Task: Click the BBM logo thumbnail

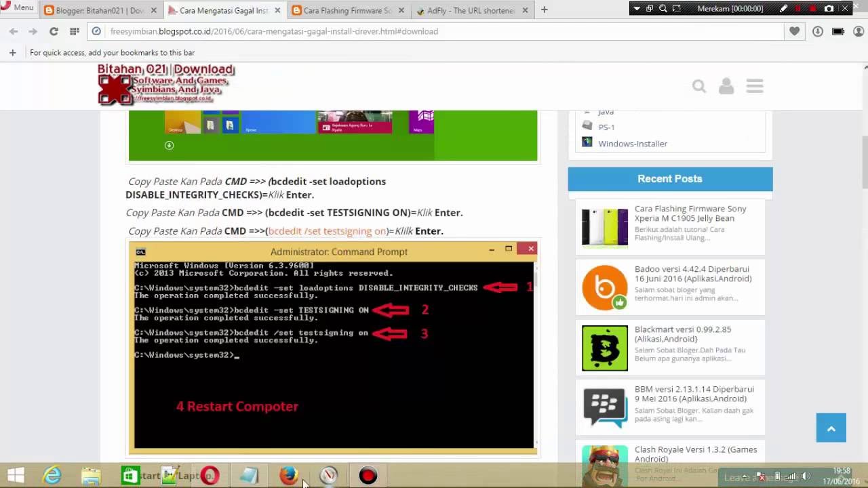Action: pyautogui.click(x=605, y=407)
